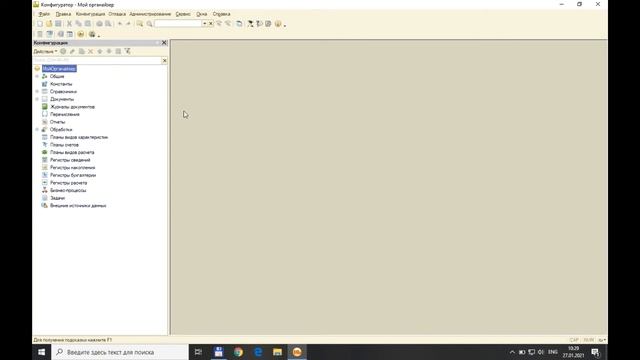Click the Print toolbar icon

99,24
